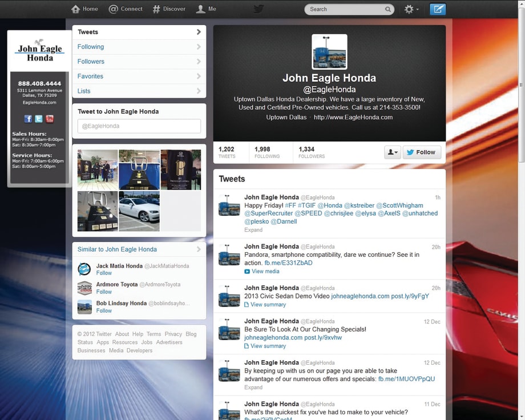This screenshot has width=525, height=420.
Task: Open the settings gear menu
Action: click(411, 9)
